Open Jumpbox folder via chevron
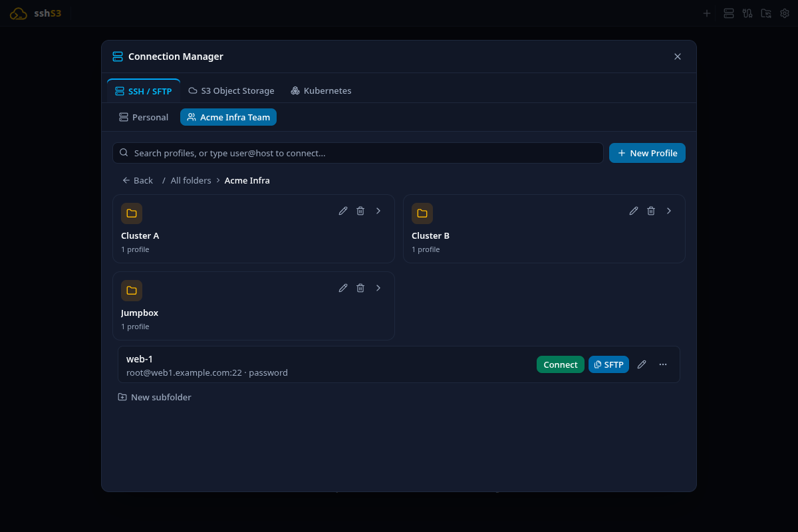 378,288
